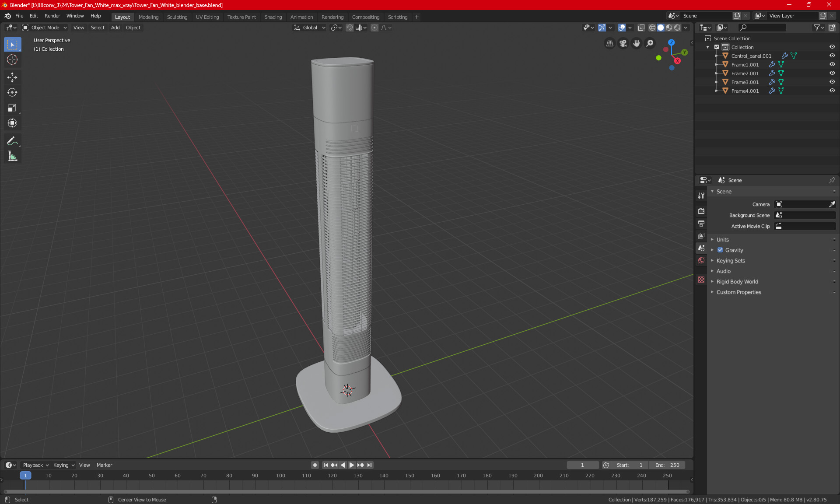Expand the Rigid Body World panel
This screenshot has width=840, height=504.
click(x=737, y=282)
